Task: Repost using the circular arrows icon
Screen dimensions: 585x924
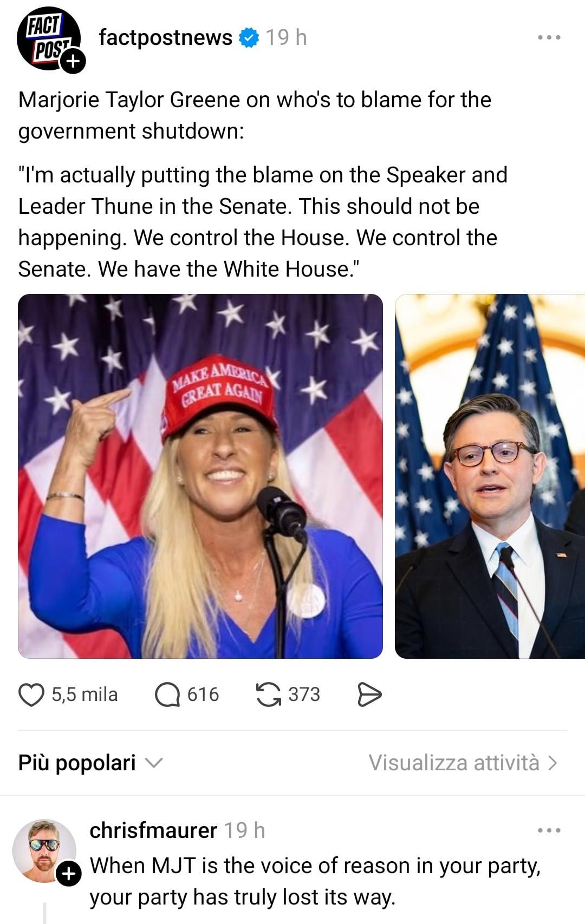Action: pos(269,694)
